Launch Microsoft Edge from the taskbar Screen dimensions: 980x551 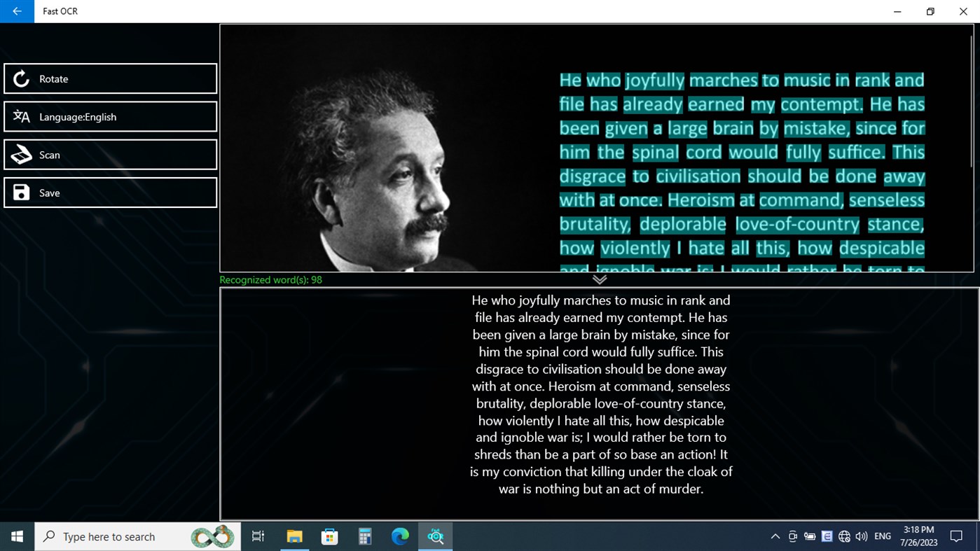[399, 536]
